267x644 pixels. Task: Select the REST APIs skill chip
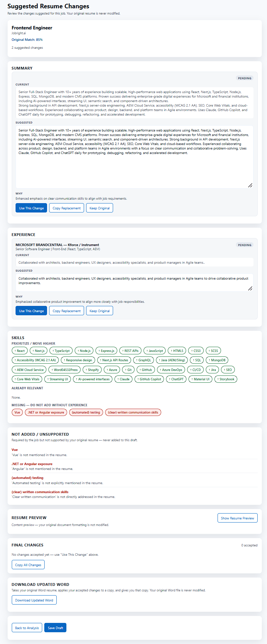(130, 351)
